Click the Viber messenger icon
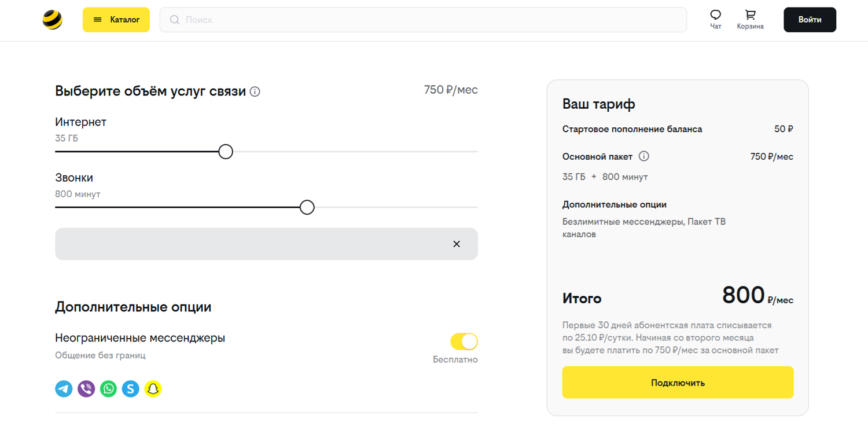Image resolution: width=868 pixels, height=426 pixels. coord(86,388)
